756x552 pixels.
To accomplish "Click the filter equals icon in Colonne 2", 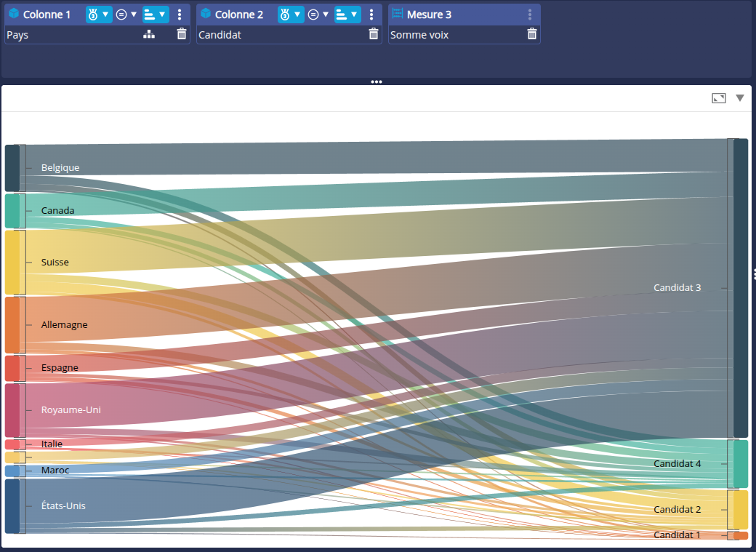I will coord(313,15).
